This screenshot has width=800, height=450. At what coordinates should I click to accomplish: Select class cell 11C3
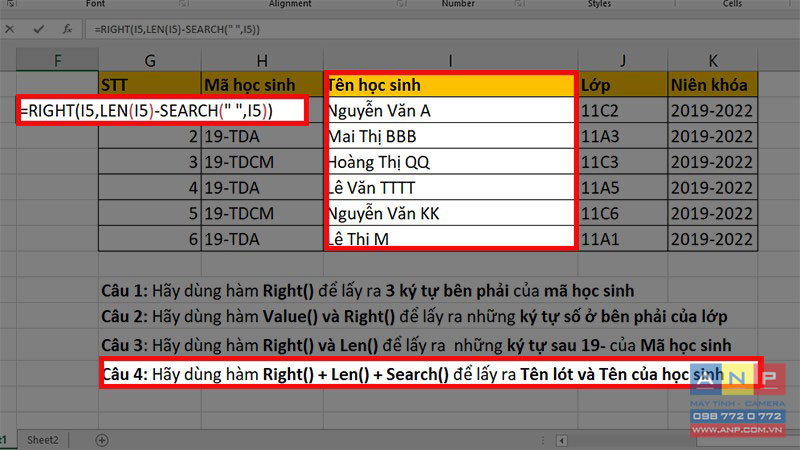point(622,162)
